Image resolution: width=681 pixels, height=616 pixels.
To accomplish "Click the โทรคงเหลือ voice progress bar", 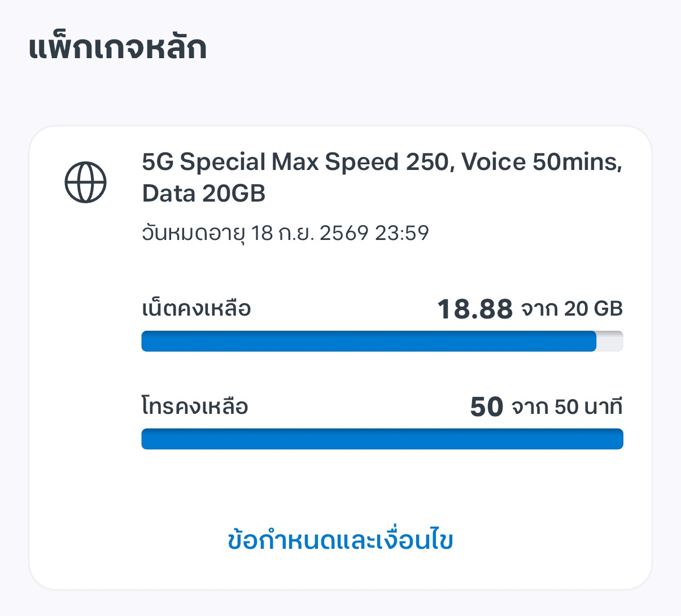I will click(382, 439).
